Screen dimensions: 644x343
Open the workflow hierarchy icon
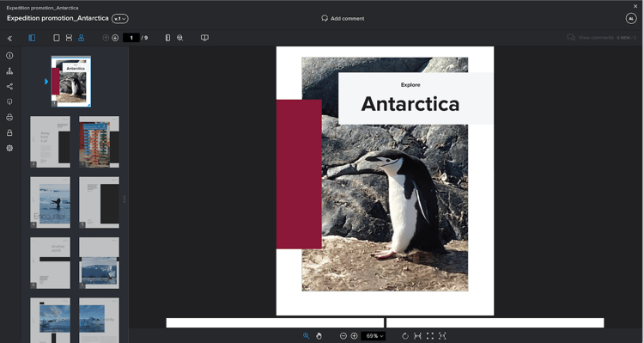9,71
